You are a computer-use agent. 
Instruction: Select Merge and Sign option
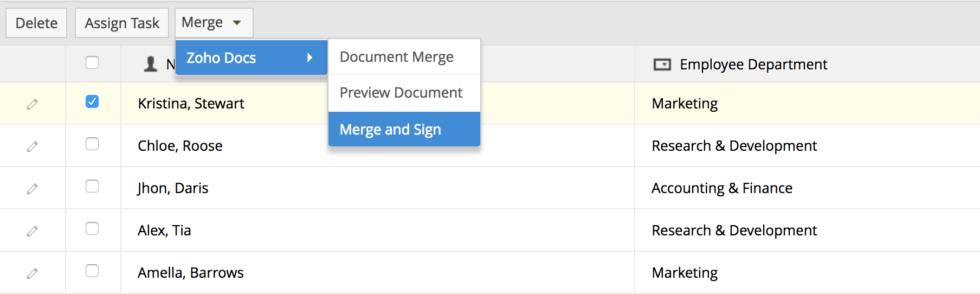[x=390, y=130]
